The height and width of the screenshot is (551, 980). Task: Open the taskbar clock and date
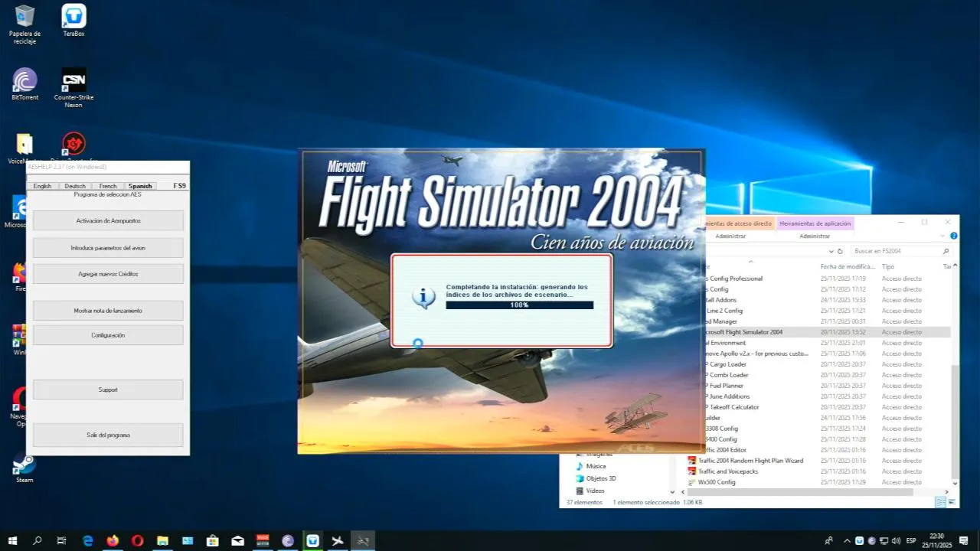point(936,540)
